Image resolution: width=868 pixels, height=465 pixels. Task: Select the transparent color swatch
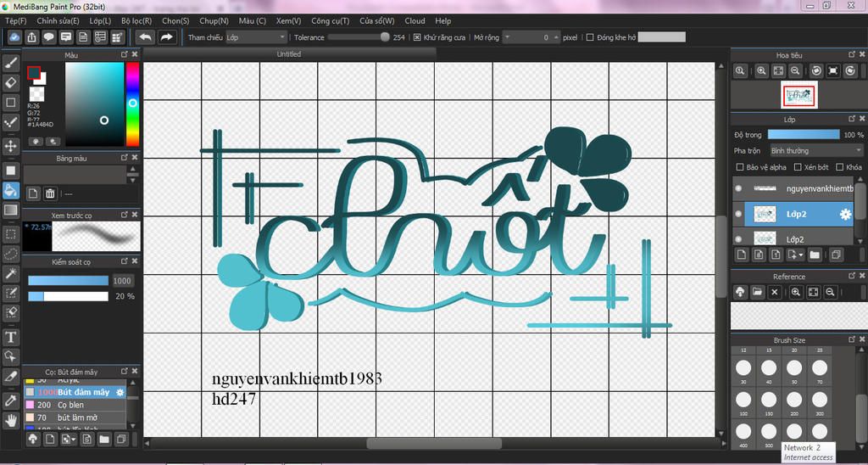click(x=37, y=93)
